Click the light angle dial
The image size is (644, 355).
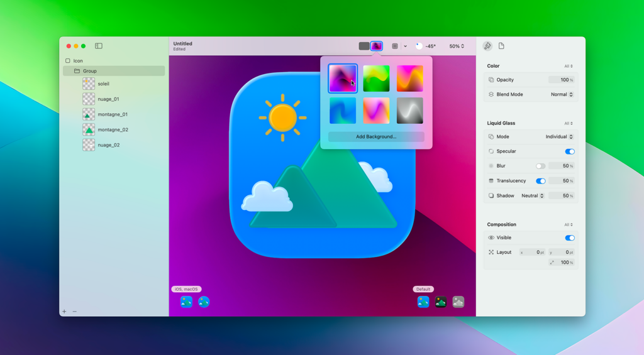point(419,46)
